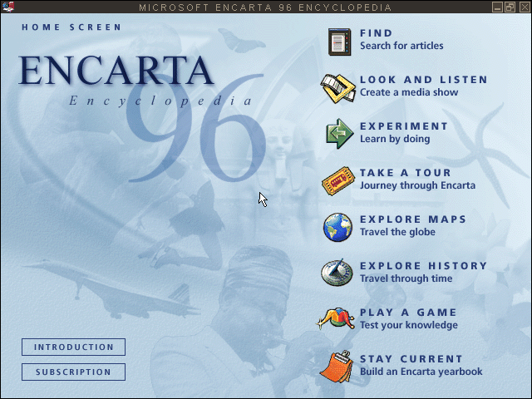Viewport: 532px width, 399px height.
Task: Open the Stay Current clipboard icon
Action: click(337, 367)
